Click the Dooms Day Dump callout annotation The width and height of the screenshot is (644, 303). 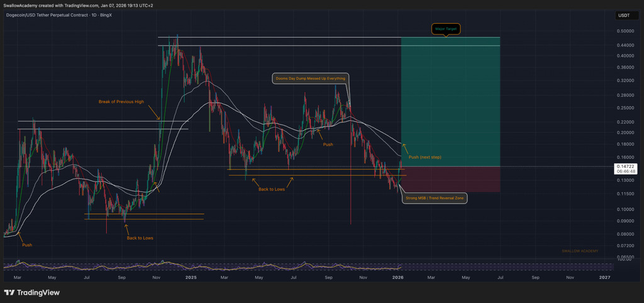click(x=310, y=79)
